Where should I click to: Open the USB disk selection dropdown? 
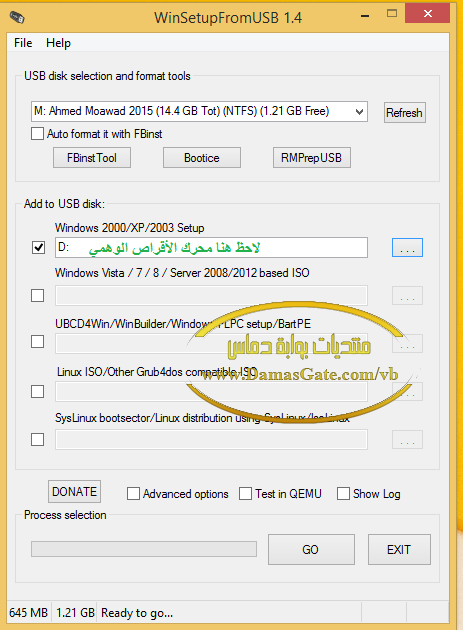360,111
